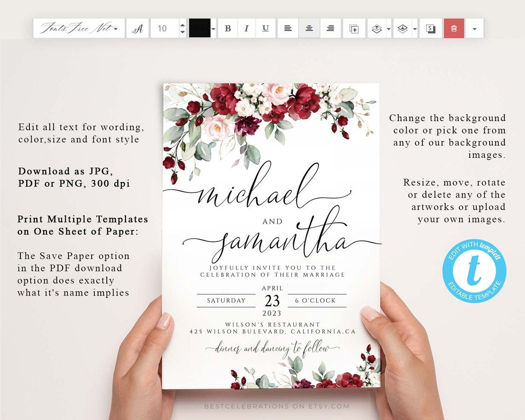The height and width of the screenshot is (420, 525).
Task: Toggle right text alignment
Action: [330, 28]
